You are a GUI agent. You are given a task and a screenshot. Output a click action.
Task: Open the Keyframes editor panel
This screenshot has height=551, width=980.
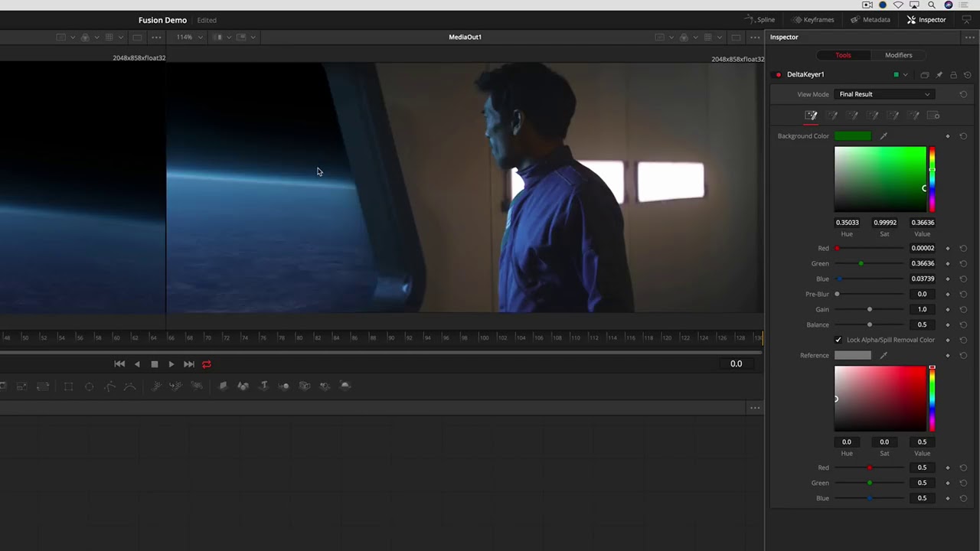click(812, 20)
